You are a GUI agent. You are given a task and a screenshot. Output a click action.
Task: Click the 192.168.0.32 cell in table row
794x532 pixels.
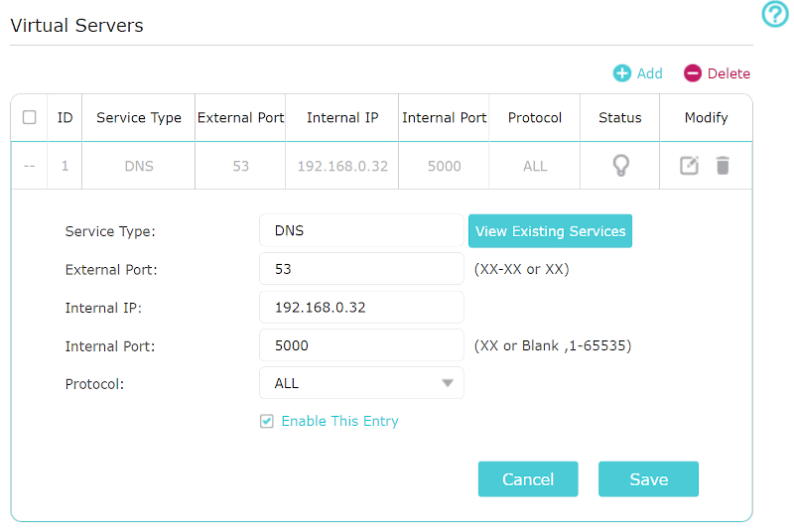[x=342, y=166]
